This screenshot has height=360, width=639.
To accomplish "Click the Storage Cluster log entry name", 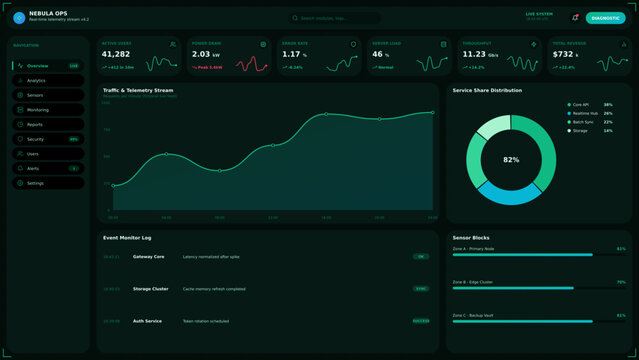I will pos(150,289).
